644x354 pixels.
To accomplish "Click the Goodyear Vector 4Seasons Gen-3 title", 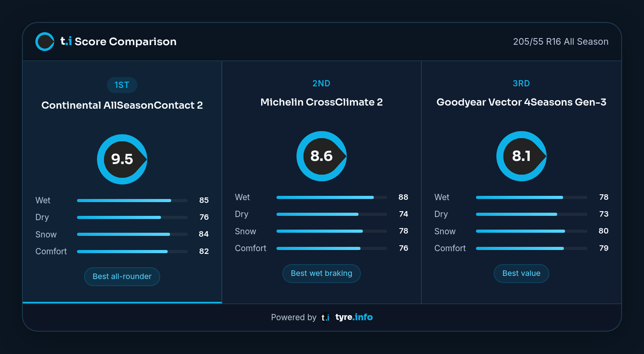I will 521,102.
